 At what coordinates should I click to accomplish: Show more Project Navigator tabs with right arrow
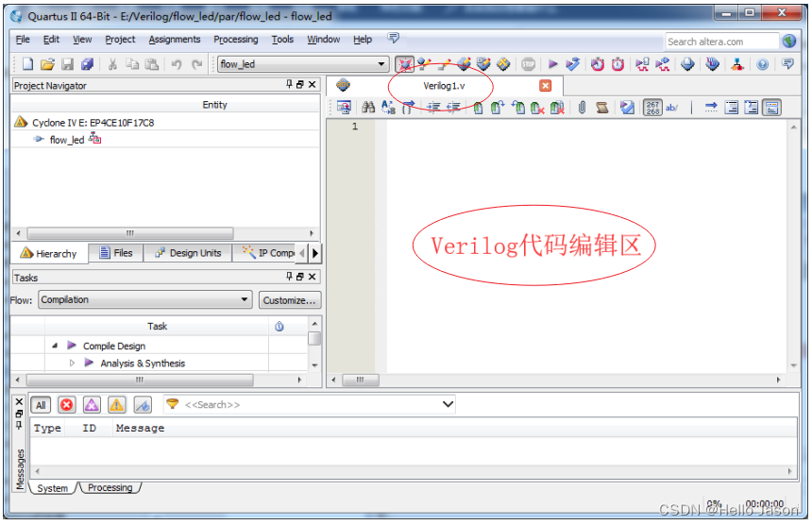click(314, 253)
